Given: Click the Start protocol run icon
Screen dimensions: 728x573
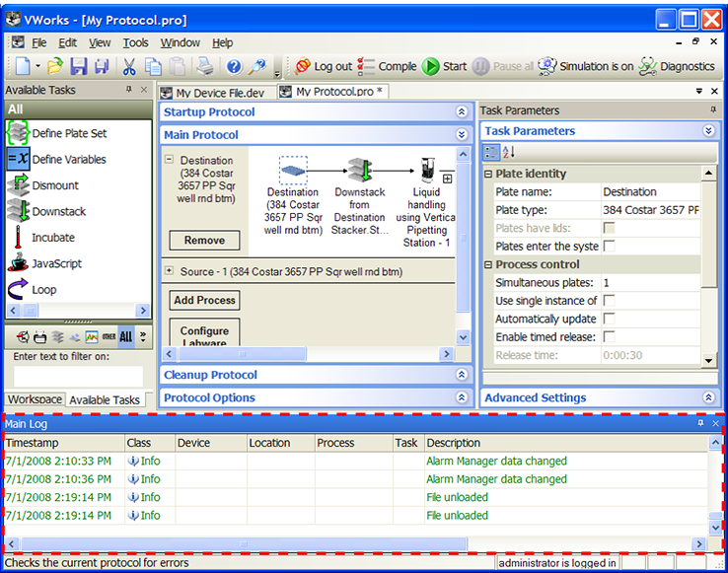Looking at the screenshot, I should tap(431, 66).
